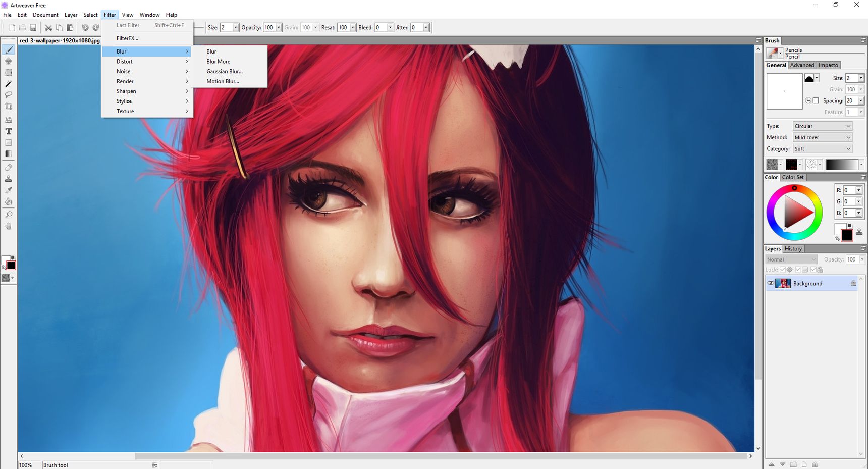Select the Text tool
This screenshot has width=868, height=469.
(9, 131)
